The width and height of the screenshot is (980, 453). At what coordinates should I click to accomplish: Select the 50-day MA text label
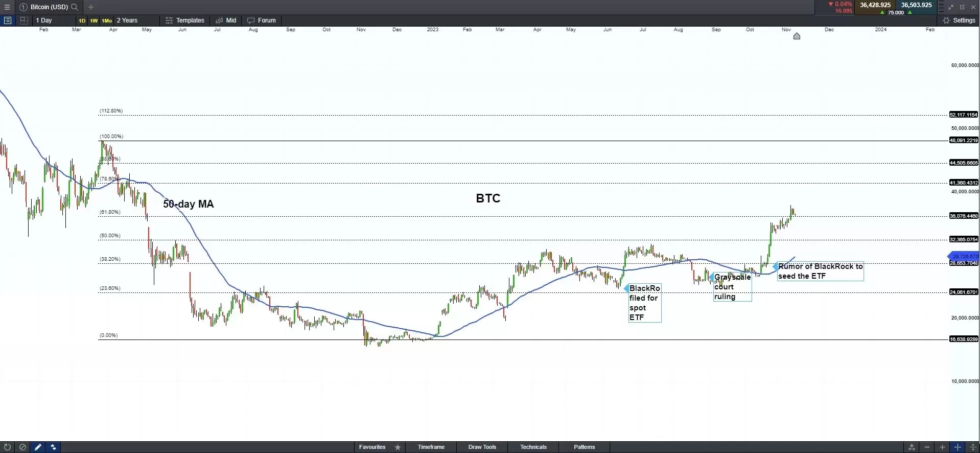189,204
